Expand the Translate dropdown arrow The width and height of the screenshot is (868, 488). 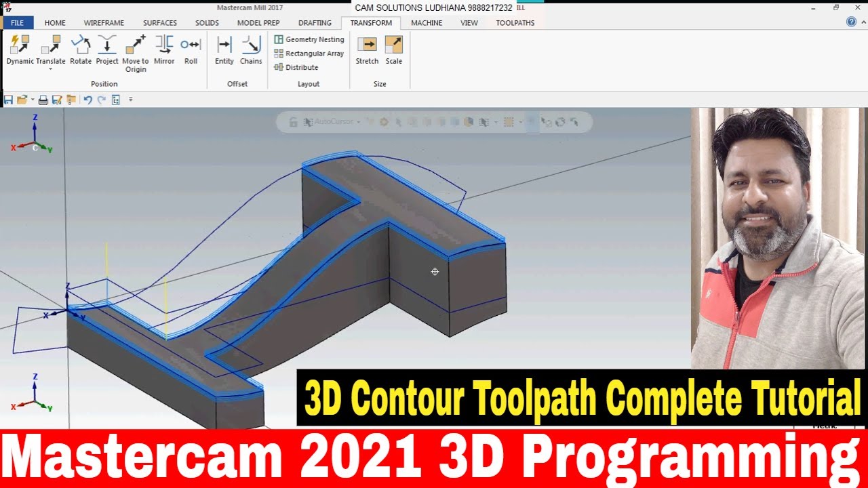click(x=51, y=68)
